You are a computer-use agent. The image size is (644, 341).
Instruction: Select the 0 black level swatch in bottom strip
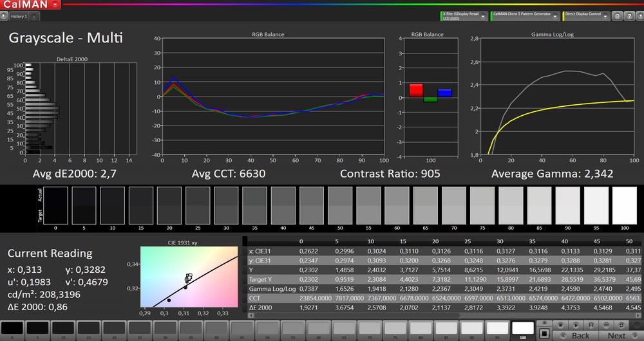click(13, 329)
